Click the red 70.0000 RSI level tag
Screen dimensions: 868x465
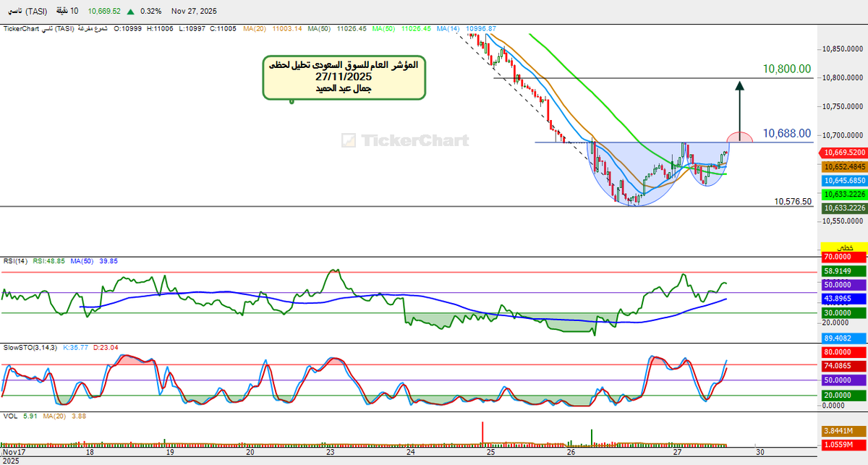coord(843,256)
